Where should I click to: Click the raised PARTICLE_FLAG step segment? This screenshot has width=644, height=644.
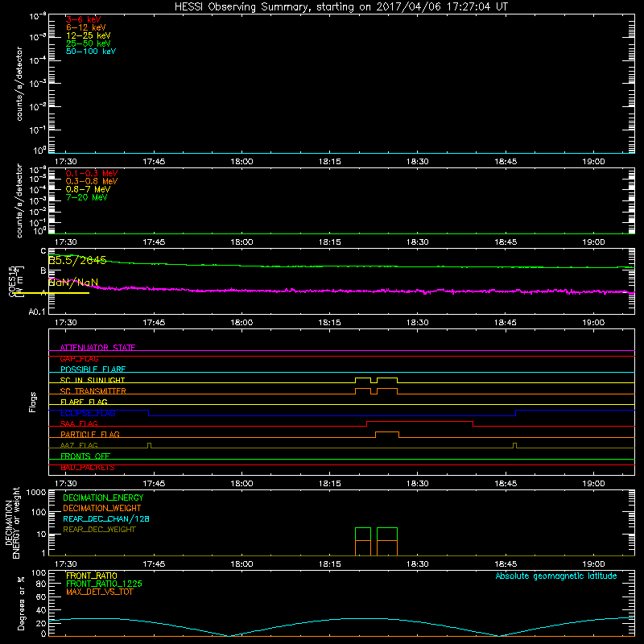pyautogui.click(x=387, y=432)
